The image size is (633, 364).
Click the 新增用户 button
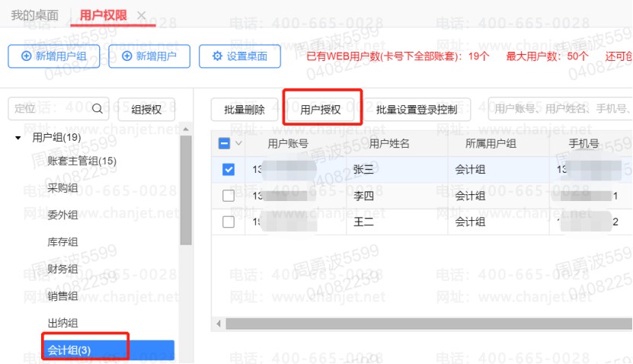pyautogui.click(x=149, y=56)
